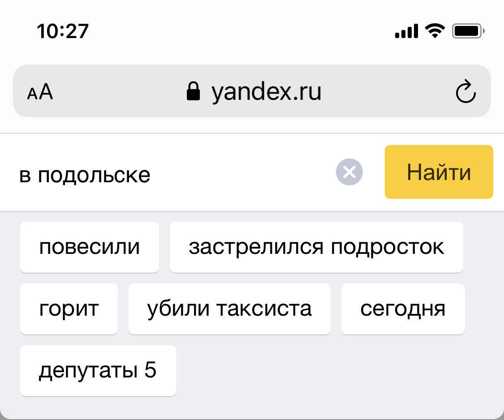The width and height of the screenshot is (504, 420).
Task: Tap the battery indicator icon
Action: click(468, 31)
